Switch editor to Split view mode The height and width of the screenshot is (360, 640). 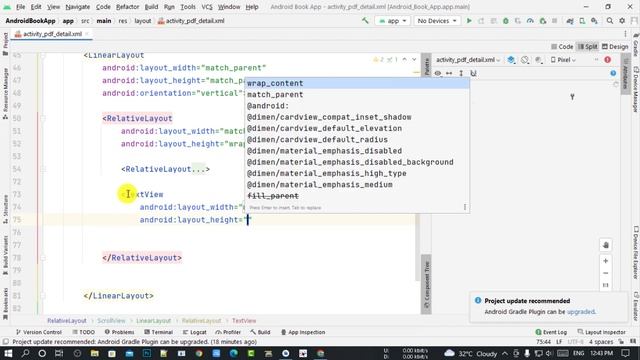tap(588, 47)
